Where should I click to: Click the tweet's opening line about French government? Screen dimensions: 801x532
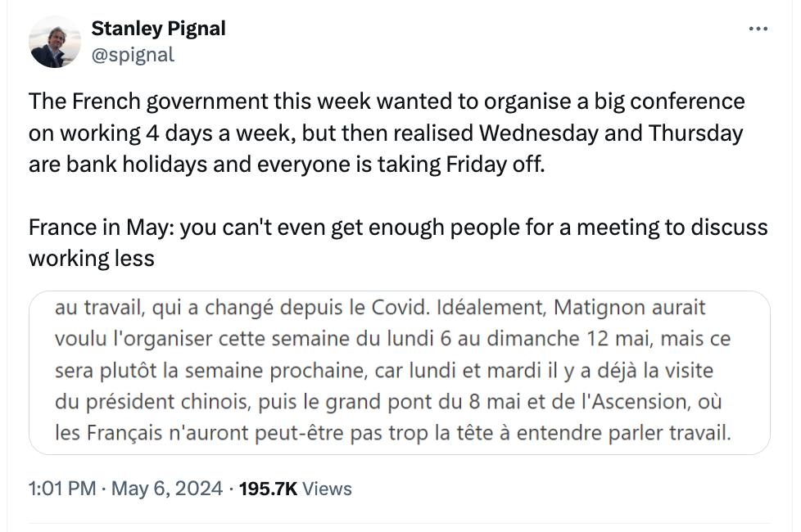(x=387, y=101)
